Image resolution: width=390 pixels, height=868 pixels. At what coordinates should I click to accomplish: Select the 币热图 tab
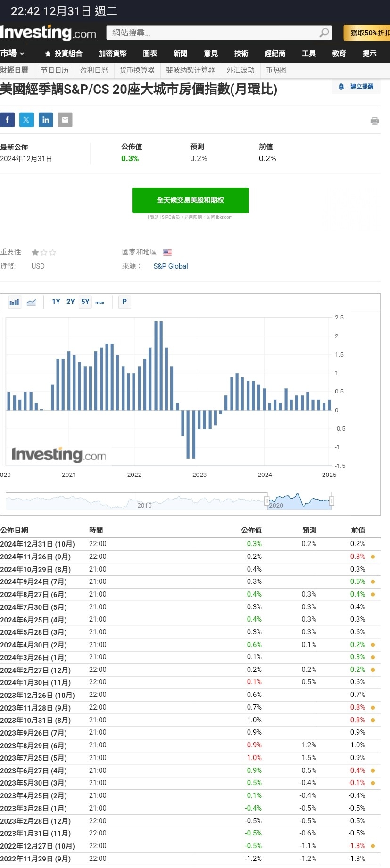[276, 70]
